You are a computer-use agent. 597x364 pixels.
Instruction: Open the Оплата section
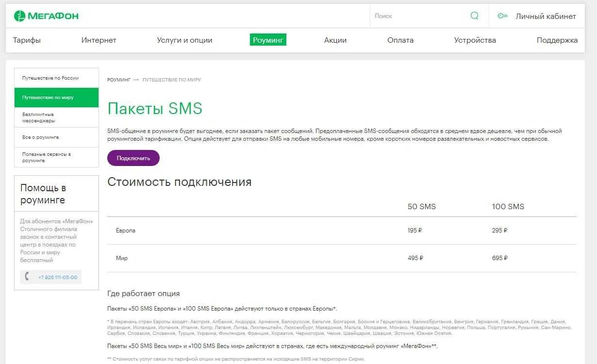[x=400, y=40]
